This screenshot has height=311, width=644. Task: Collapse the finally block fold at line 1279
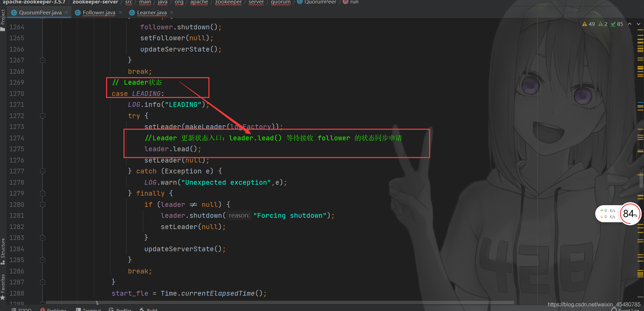point(43,193)
